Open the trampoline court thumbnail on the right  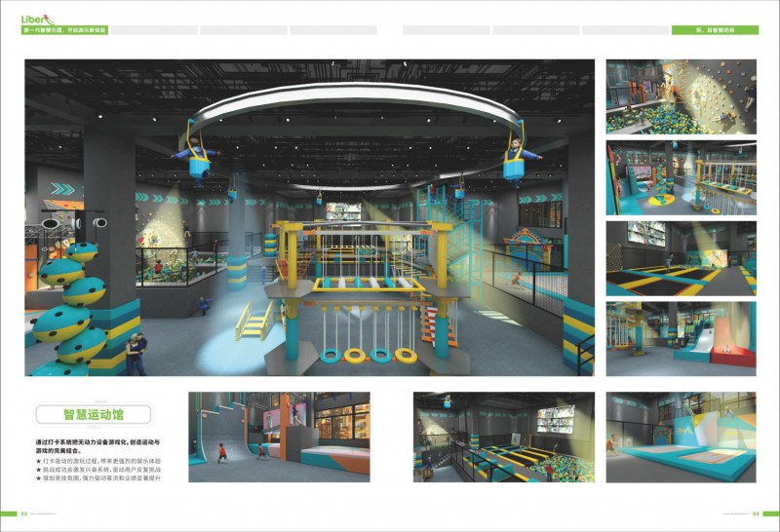[x=681, y=258]
